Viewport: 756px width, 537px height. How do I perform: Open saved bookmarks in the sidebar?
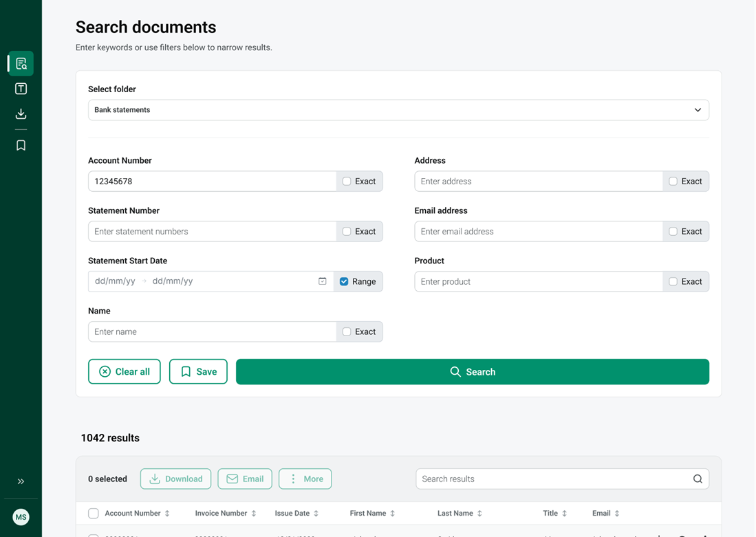pyautogui.click(x=21, y=145)
